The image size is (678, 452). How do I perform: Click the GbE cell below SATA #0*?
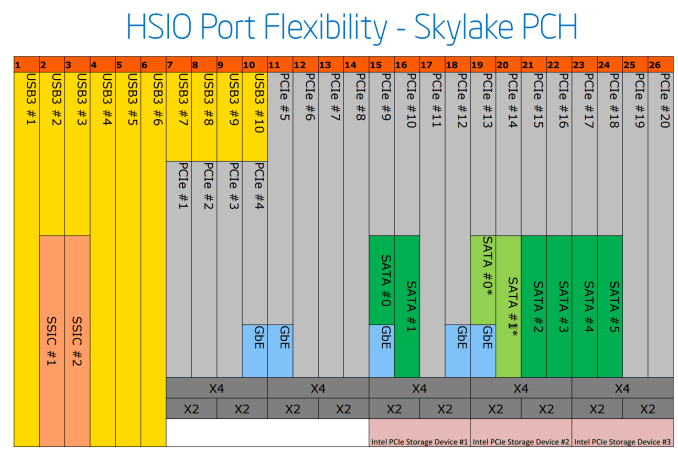[x=483, y=351]
